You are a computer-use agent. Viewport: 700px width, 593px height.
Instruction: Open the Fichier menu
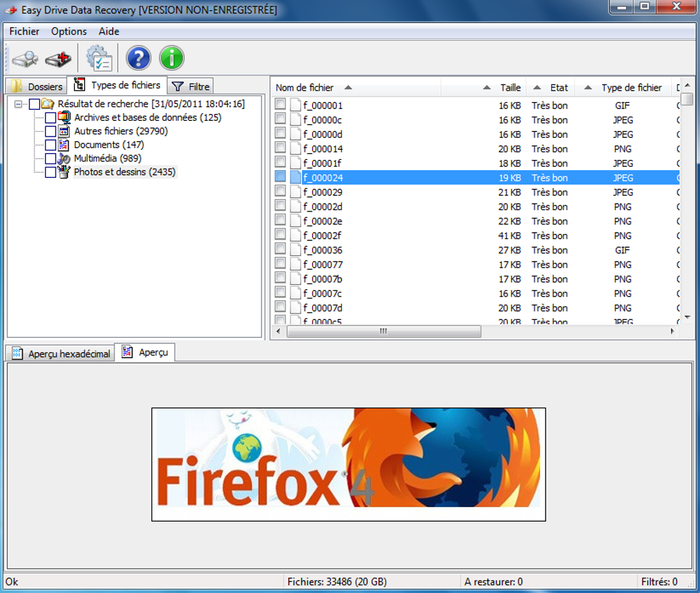coord(24,32)
